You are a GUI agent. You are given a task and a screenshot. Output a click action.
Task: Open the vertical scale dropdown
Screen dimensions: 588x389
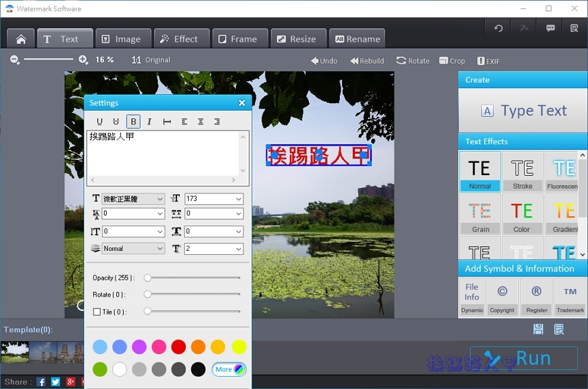(133, 232)
